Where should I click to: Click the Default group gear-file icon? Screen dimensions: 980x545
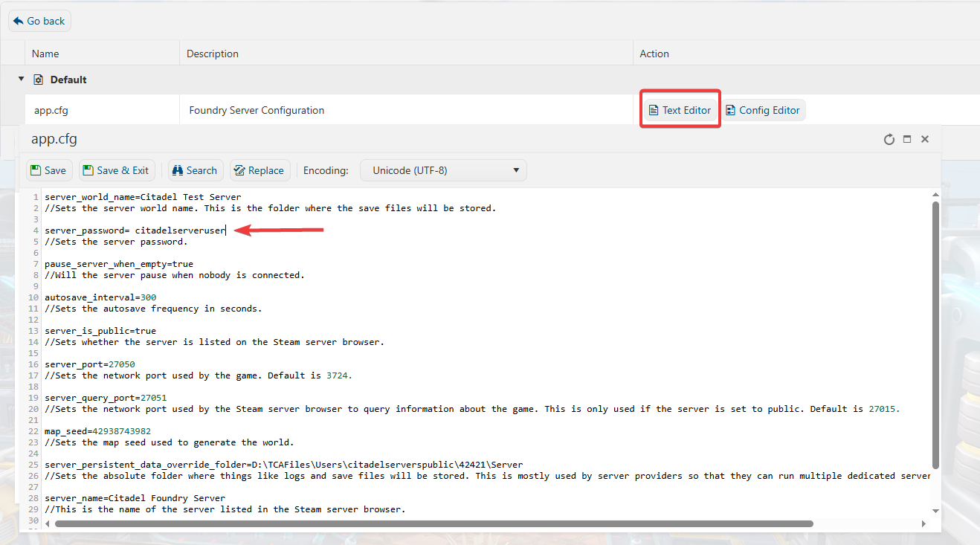[39, 80]
